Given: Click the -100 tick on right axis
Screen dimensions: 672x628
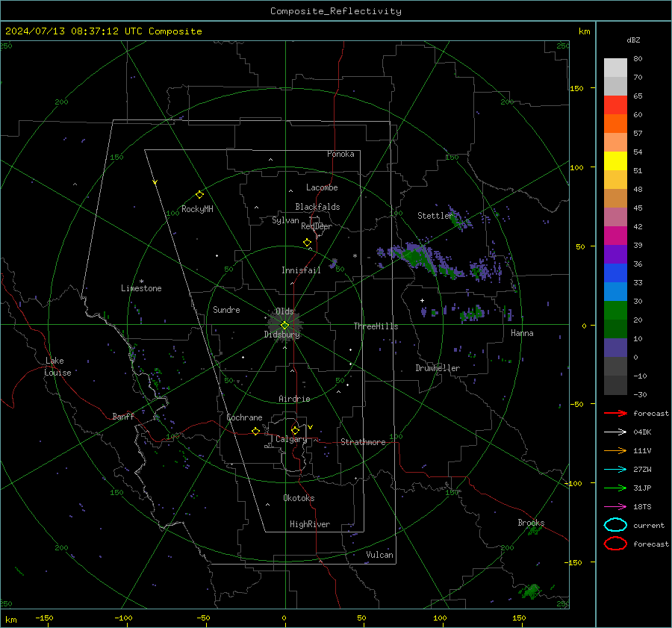Looking at the screenshot, I should pyautogui.click(x=573, y=483).
